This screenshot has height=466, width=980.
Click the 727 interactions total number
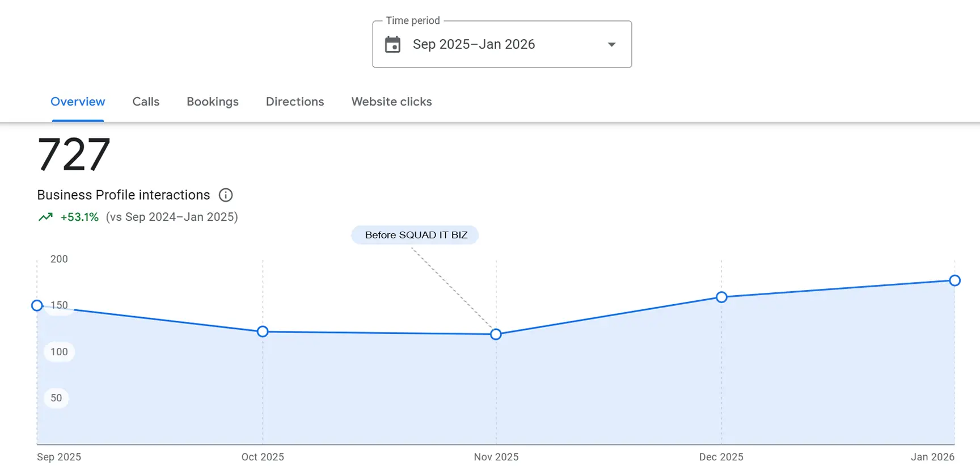[74, 154]
